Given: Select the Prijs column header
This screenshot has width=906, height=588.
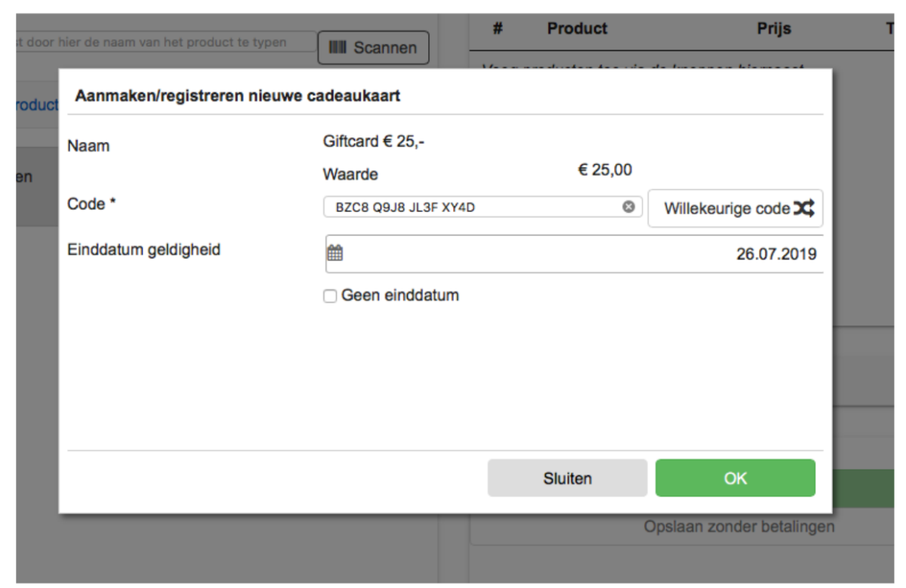Looking at the screenshot, I should [x=774, y=29].
